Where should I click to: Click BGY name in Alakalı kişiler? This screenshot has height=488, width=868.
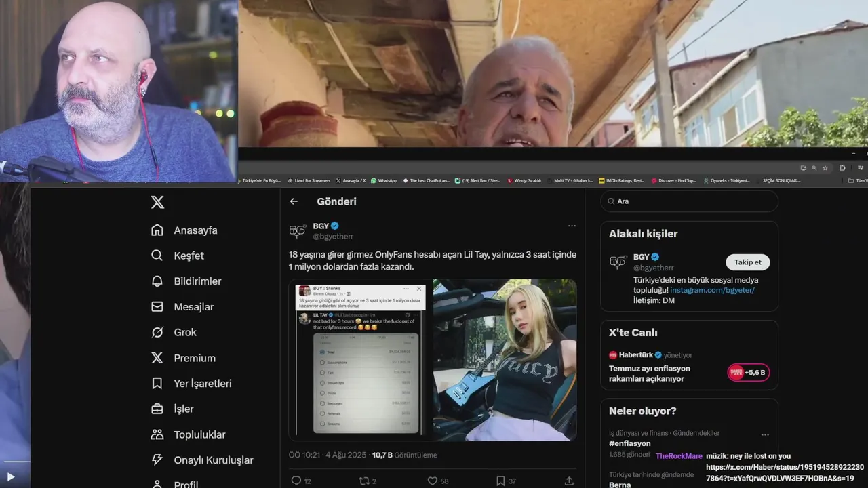641,257
